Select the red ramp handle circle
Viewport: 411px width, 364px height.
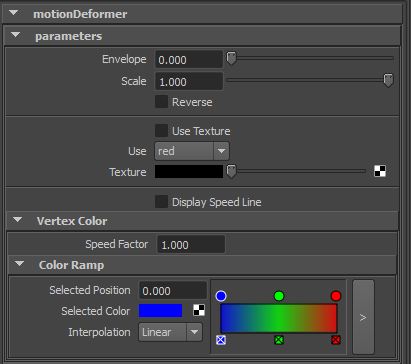(336, 296)
